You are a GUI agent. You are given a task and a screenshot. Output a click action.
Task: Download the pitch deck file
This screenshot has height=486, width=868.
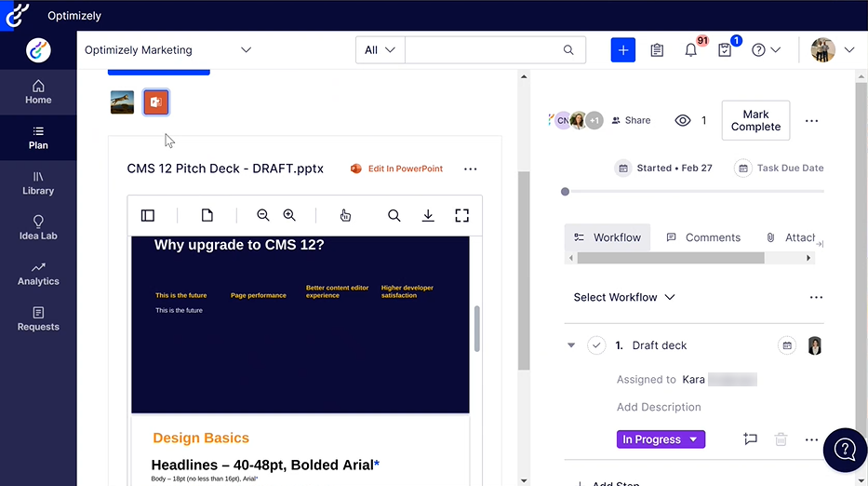428,216
